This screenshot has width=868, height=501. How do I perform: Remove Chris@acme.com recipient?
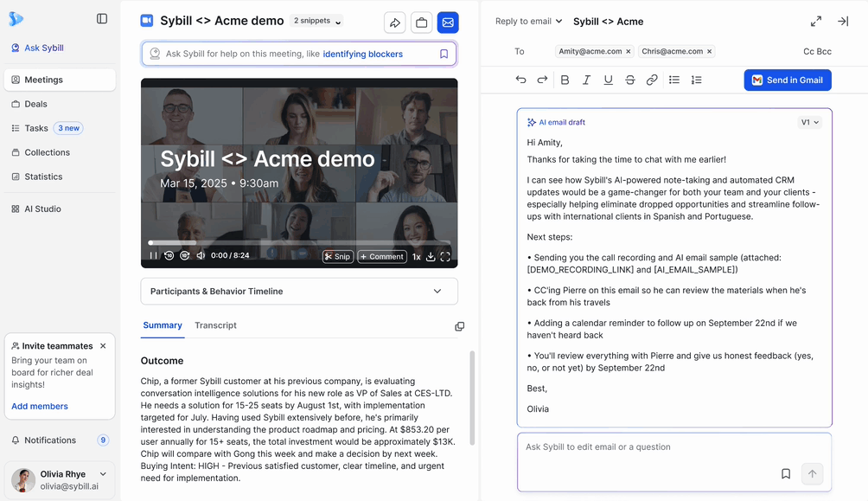[709, 52]
